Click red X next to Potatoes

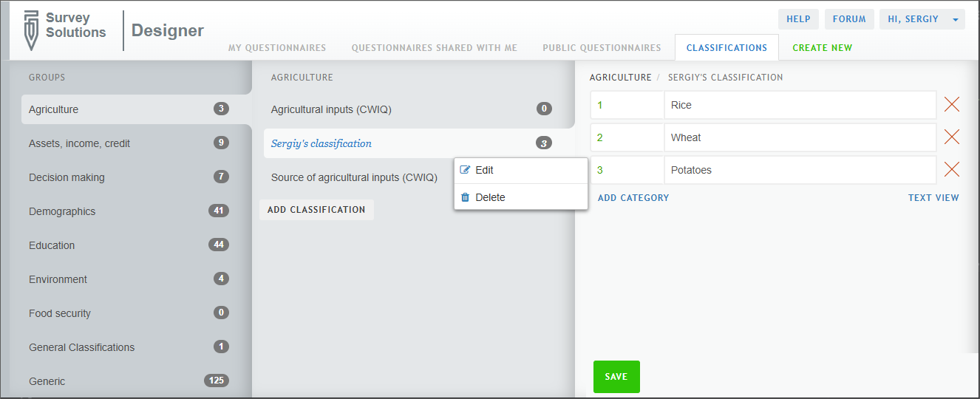coord(952,170)
